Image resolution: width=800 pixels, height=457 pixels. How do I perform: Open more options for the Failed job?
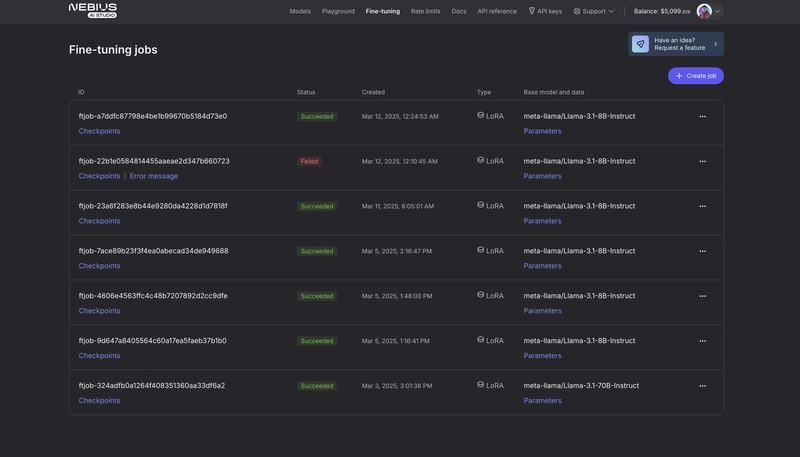click(703, 161)
